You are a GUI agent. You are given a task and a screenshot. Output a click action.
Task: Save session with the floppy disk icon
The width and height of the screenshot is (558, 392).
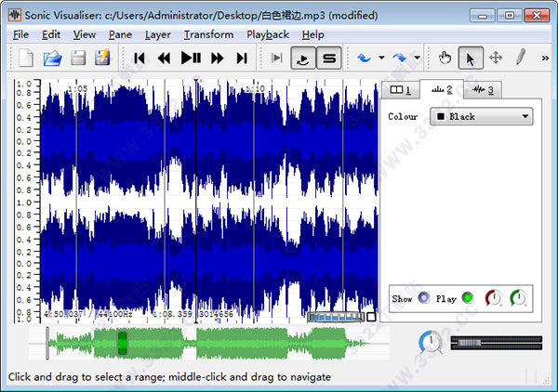78,58
